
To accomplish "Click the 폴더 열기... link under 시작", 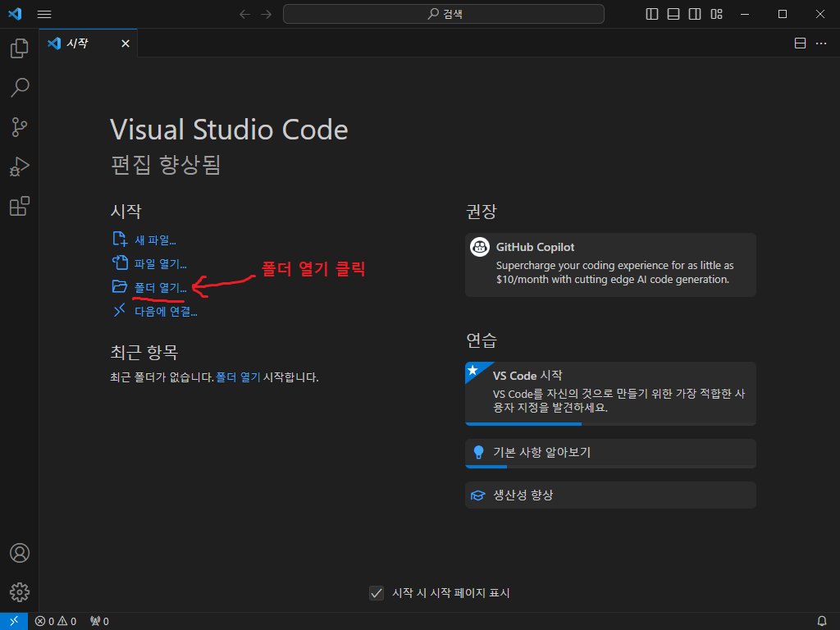I will (x=160, y=288).
